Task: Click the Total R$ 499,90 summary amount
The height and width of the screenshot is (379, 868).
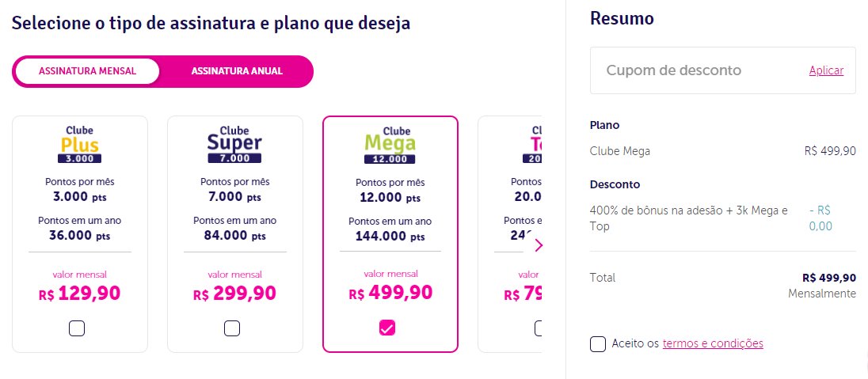Action: (828, 278)
